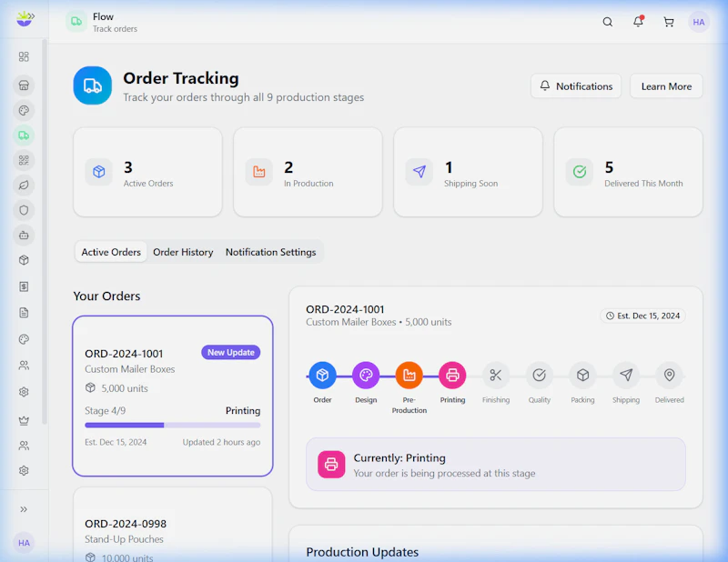
Task: Select the highlighted green truck sidebar icon
Action: tap(24, 135)
